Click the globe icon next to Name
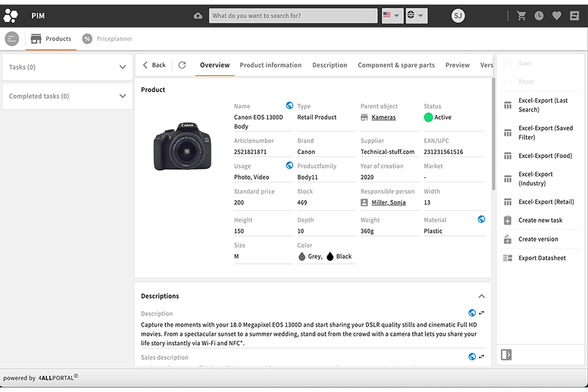 [x=289, y=105]
